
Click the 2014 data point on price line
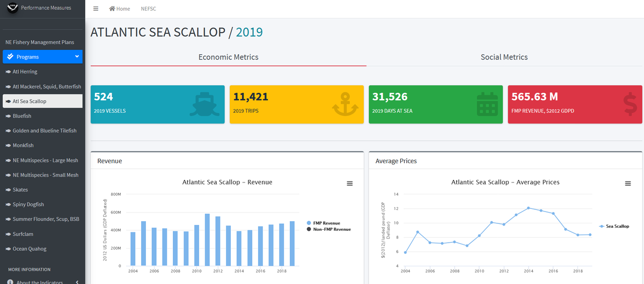point(528,208)
